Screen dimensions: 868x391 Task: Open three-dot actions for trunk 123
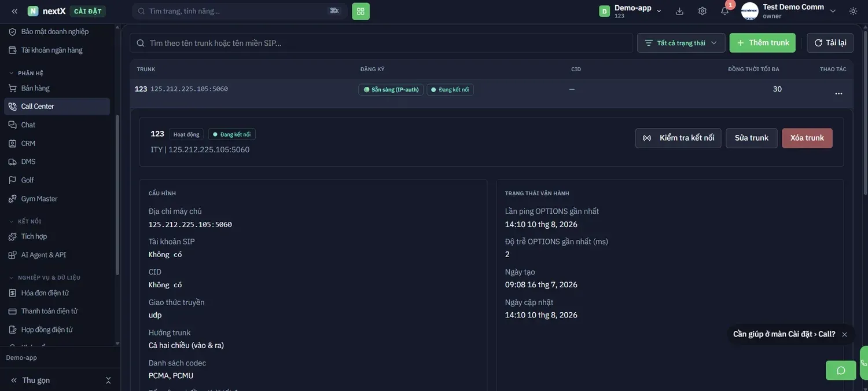pyautogui.click(x=838, y=93)
